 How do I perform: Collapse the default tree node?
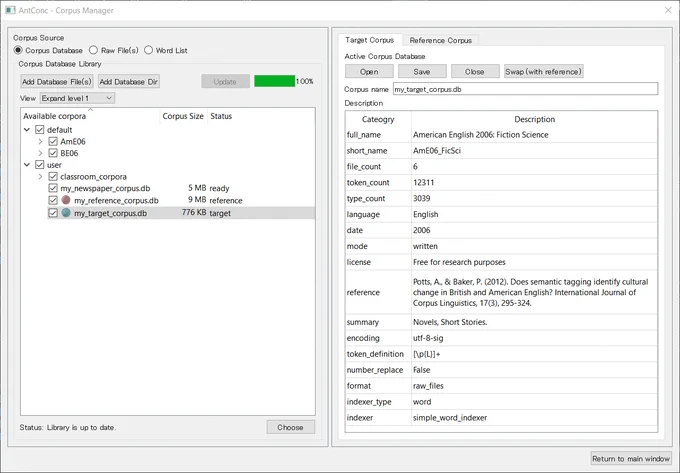tap(27, 130)
